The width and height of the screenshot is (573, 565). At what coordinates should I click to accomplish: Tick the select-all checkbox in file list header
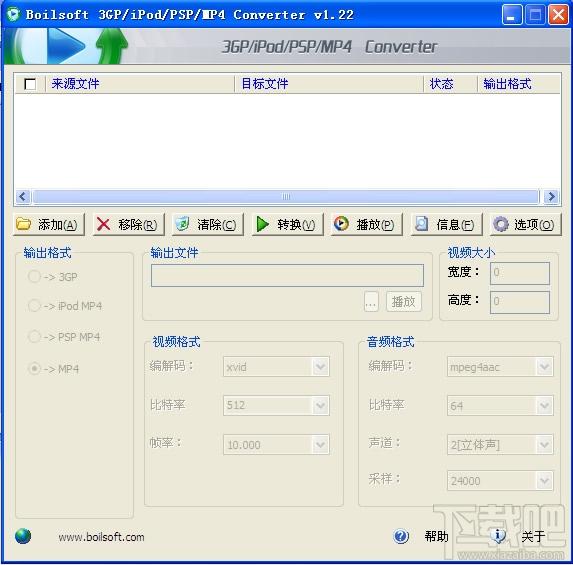pyautogui.click(x=30, y=84)
